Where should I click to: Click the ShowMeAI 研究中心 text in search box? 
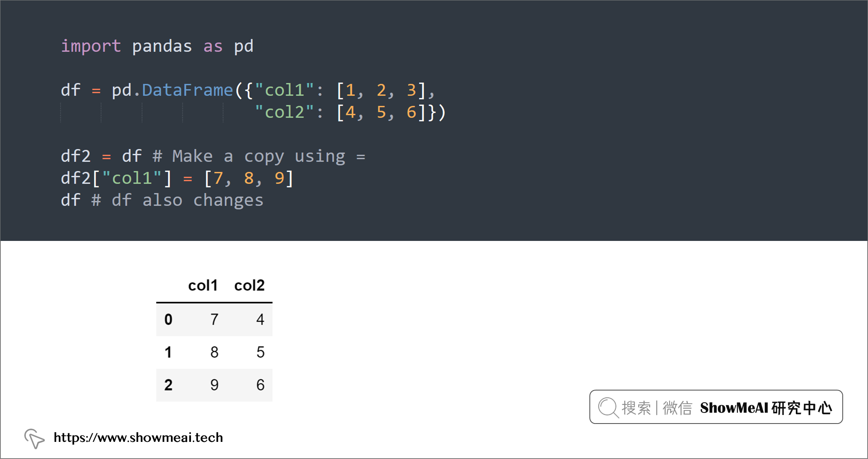[766, 408]
